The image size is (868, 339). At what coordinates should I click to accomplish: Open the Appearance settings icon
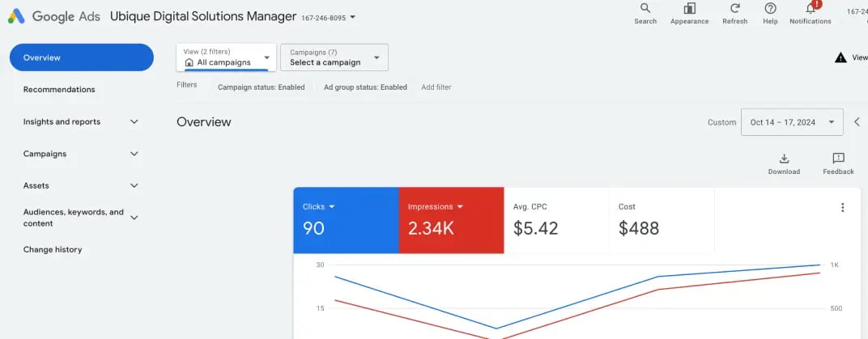[689, 9]
